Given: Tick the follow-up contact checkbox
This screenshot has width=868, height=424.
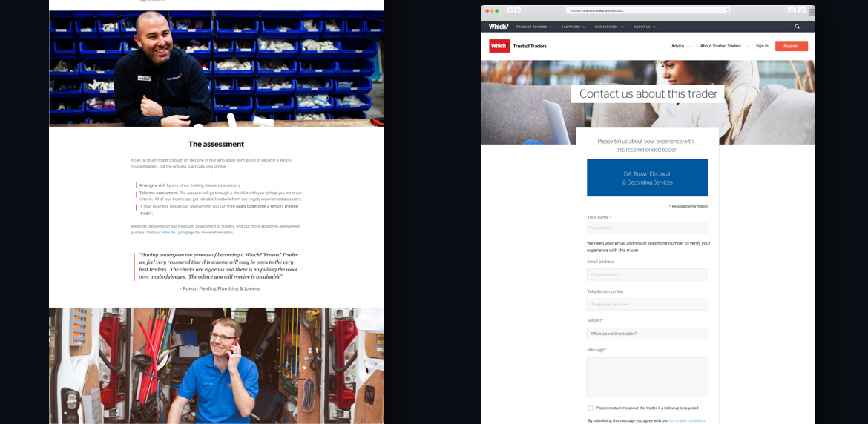Looking at the screenshot, I should click(591, 408).
